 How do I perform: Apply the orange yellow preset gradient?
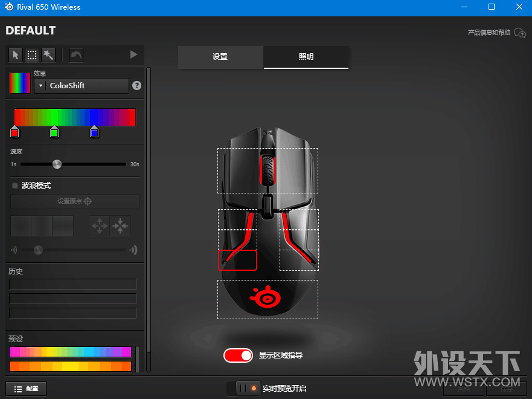point(70,366)
